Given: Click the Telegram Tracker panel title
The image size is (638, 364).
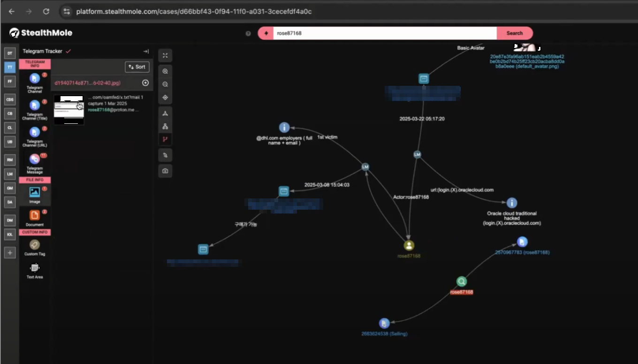Looking at the screenshot, I should pos(42,52).
